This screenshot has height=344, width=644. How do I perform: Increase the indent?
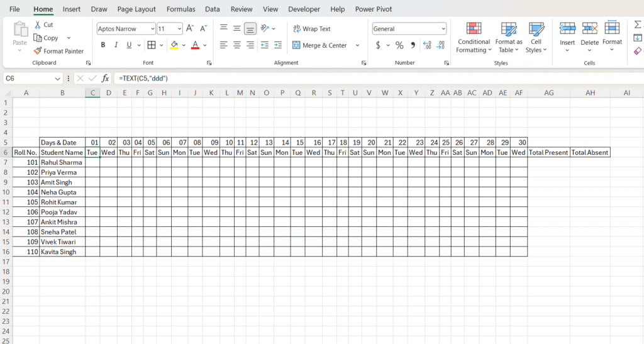point(278,45)
